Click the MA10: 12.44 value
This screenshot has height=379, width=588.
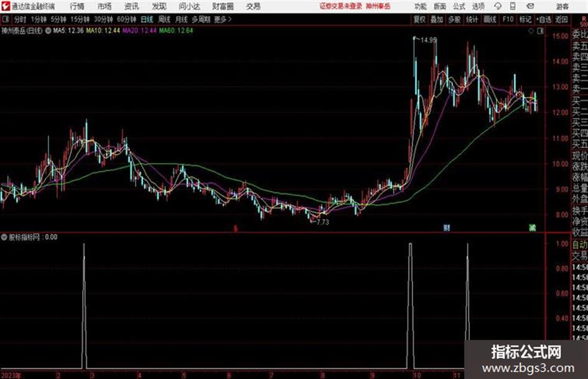click(103, 30)
